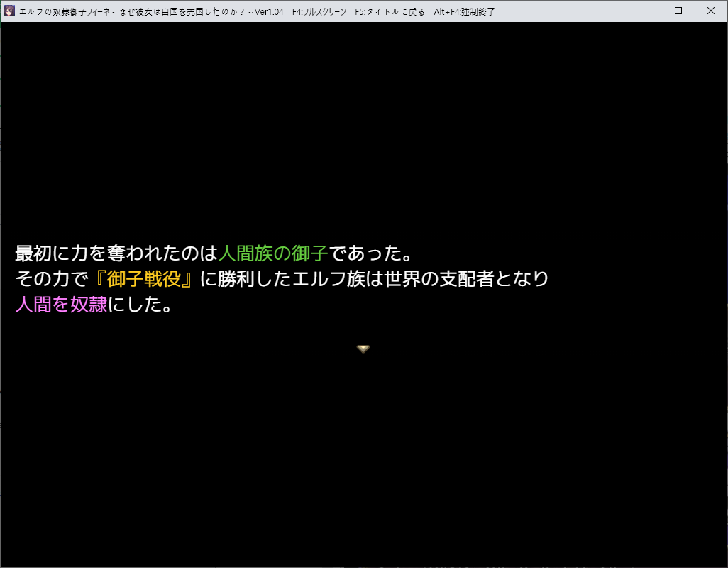Click the game icon in the title bar
This screenshot has height=568, width=728.
9,11
